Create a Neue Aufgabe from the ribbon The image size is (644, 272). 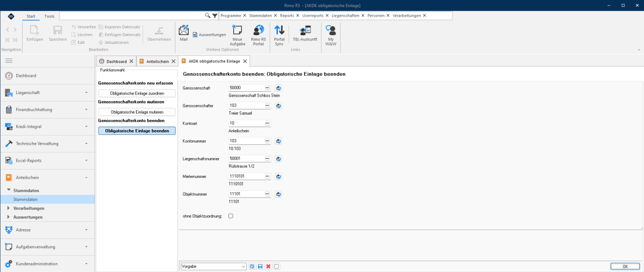[x=237, y=35]
